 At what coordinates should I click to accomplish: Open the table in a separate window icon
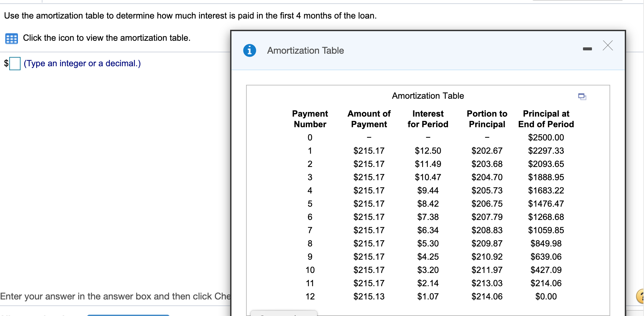[x=582, y=97]
